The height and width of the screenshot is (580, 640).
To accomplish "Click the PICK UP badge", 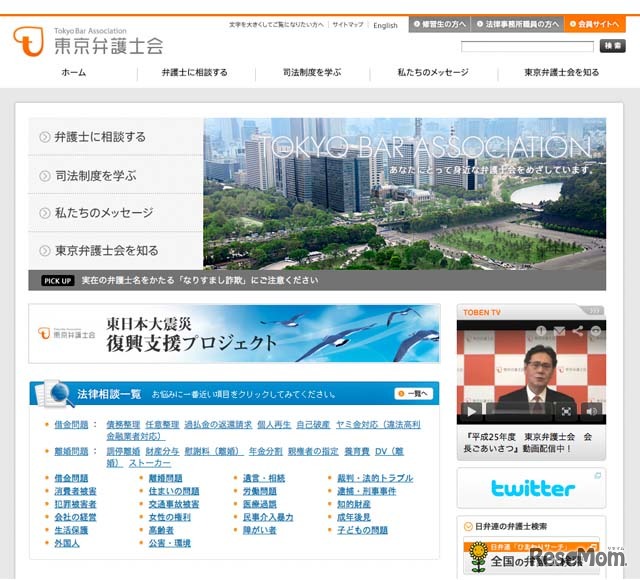I will tap(57, 281).
